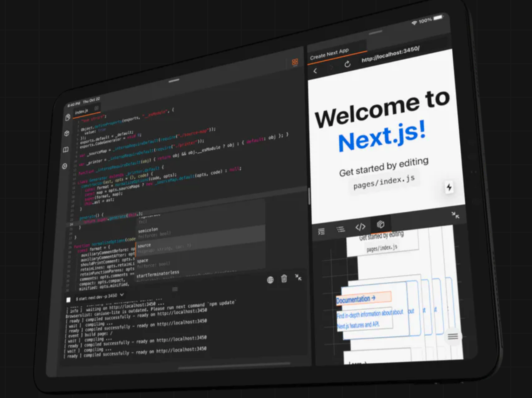The width and height of the screenshot is (532, 398).
Task: Open the console output icon in devtools bar
Action: click(321, 232)
